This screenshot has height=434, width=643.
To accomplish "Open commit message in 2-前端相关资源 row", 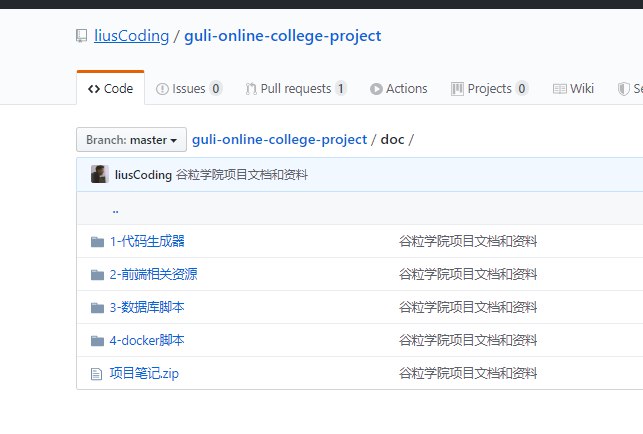I will point(468,274).
